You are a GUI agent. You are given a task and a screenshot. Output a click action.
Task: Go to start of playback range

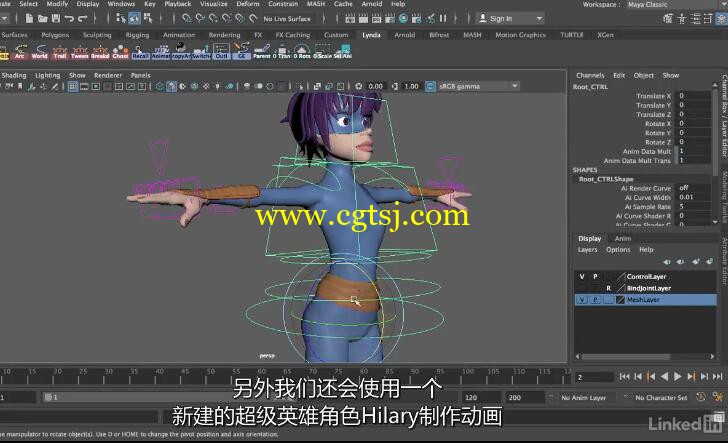tap(624, 377)
